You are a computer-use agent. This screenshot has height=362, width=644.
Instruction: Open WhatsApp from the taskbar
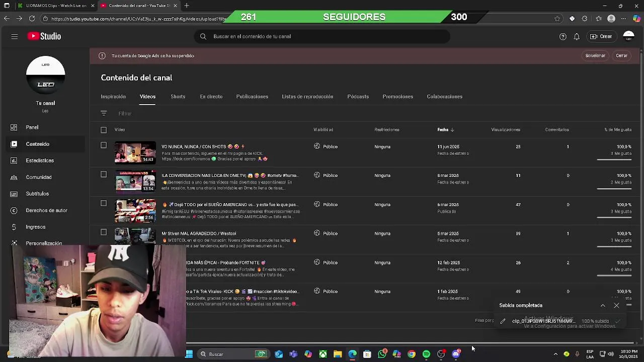(382, 354)
